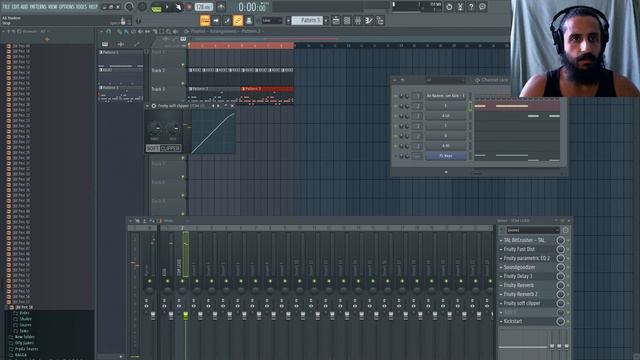This screenshot has height=360, width=640.
Task: Open the Soundgoodizer effect slot
Action: coord(519,267)
